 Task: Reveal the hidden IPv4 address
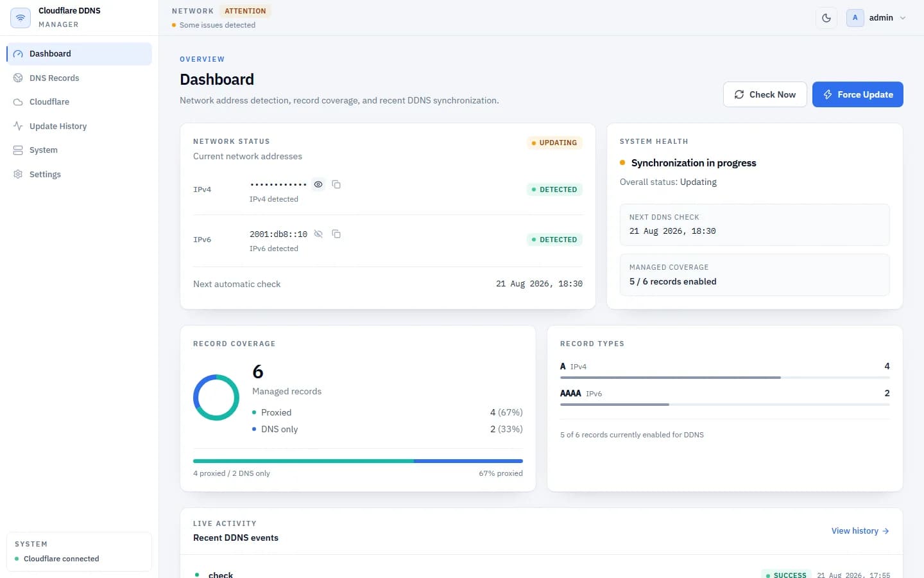(x=318, y=184)
